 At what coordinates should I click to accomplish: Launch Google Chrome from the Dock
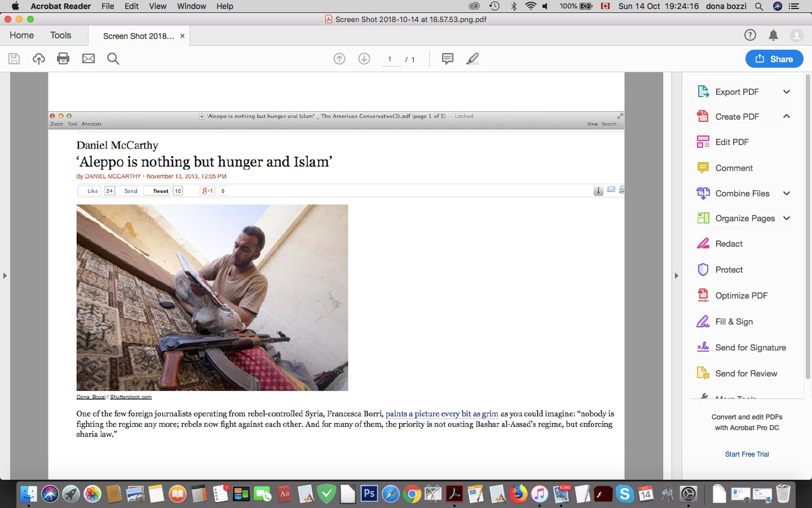coord(412,494)
